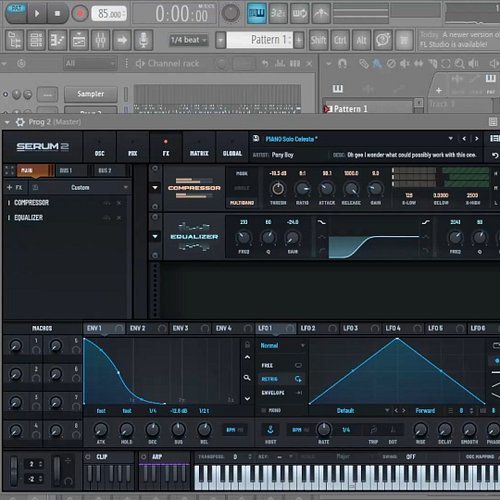
Task: Open the pattern selector dropdown arrow
Action: point(220,40)
